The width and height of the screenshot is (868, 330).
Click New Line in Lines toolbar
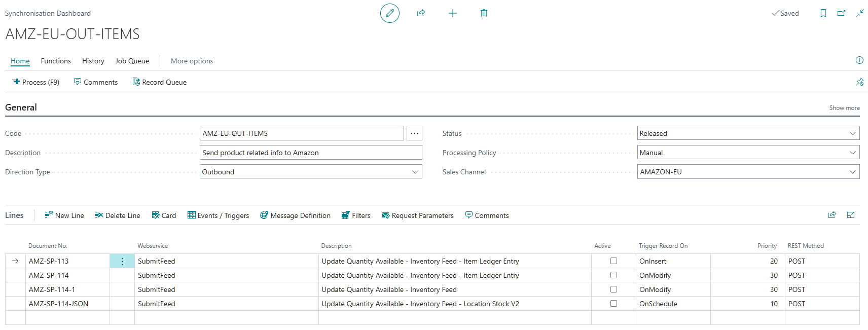click(64, 215)
